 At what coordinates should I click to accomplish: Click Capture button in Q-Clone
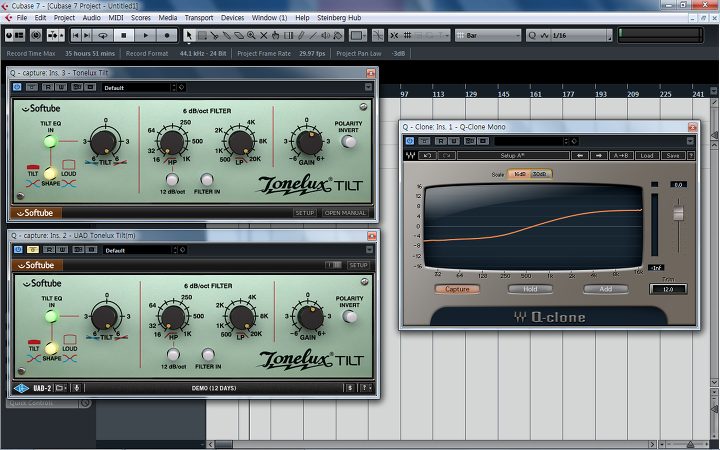click(x=457, y=289)
